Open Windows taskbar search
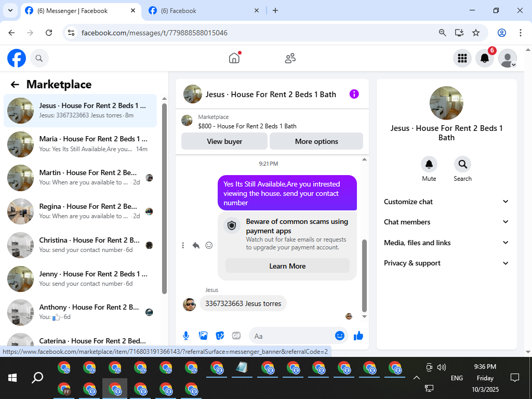 point(37,378)
